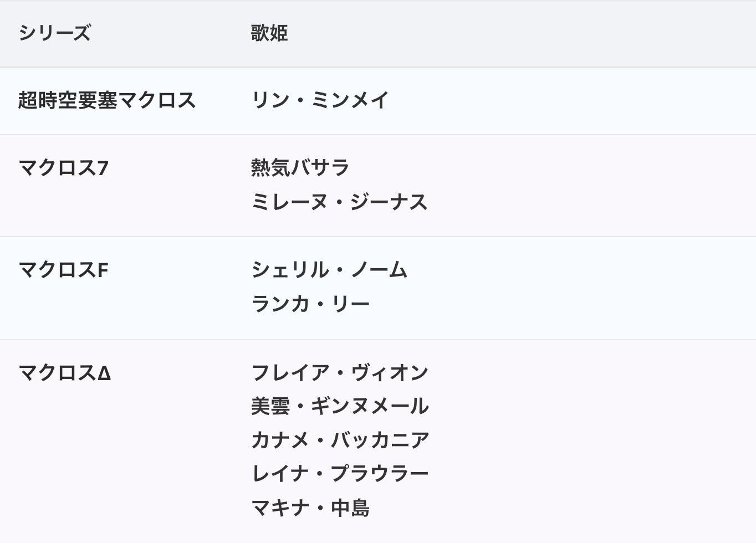The height and width of the screenshot is (543, 756).
Task: Click the 美雲・ギンヌメール name
Action: (339, 407)
